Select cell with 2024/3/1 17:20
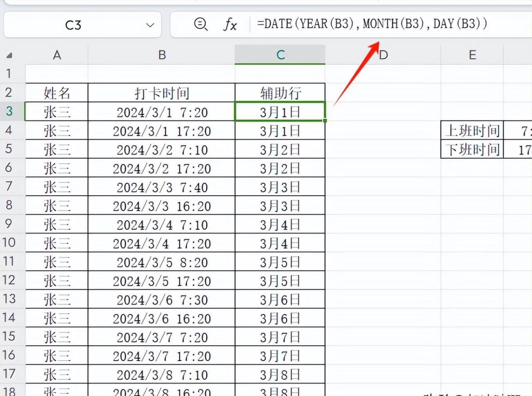The height and width of the screenshot is (396, 532). pyautogui.click(x=162, y=130)
